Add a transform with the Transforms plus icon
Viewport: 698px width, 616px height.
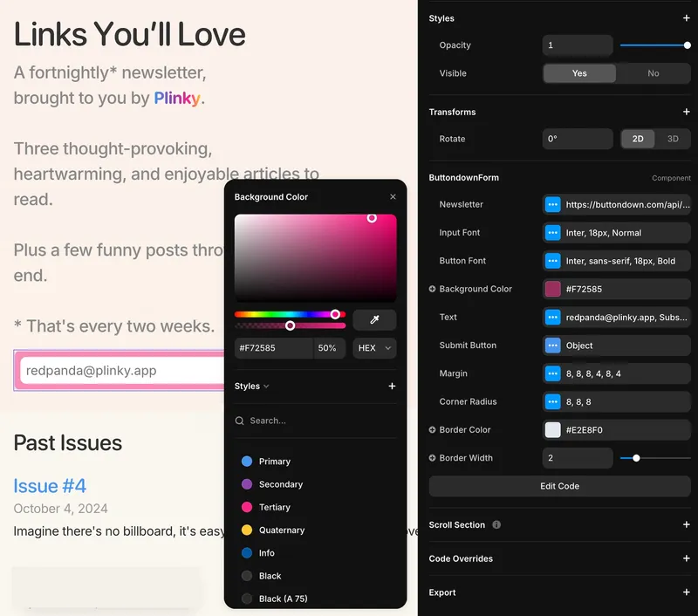[686, 112]
